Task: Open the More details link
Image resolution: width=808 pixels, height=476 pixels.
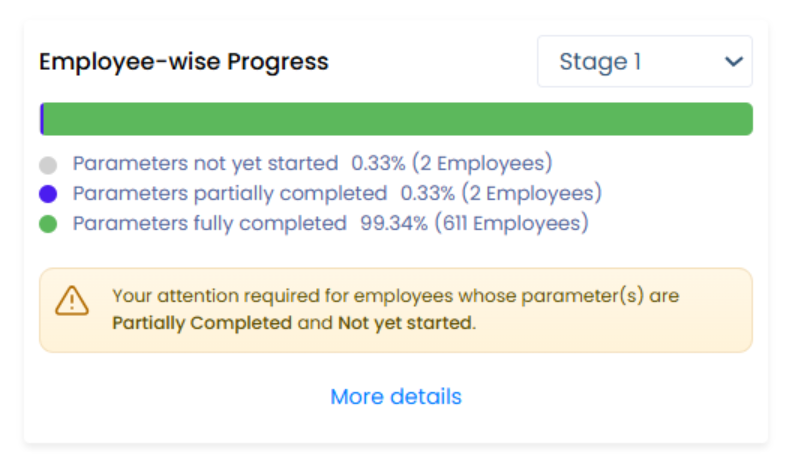Action: pyautogui.click(x=396, y=397)
